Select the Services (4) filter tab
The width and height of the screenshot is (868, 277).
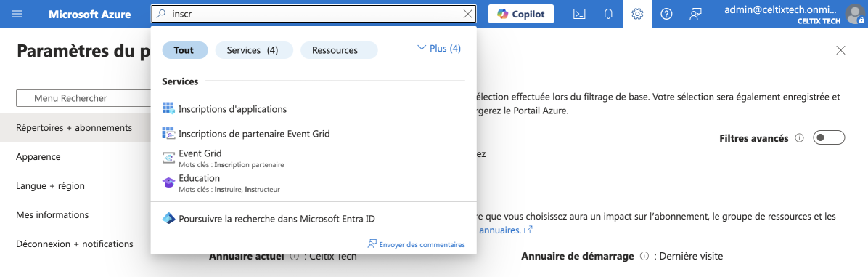[254, 50]
